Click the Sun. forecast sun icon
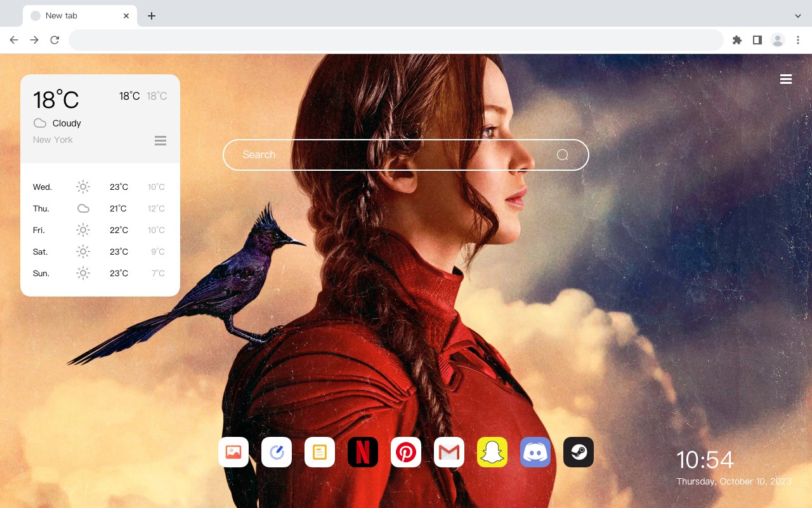 coord(83,273)
